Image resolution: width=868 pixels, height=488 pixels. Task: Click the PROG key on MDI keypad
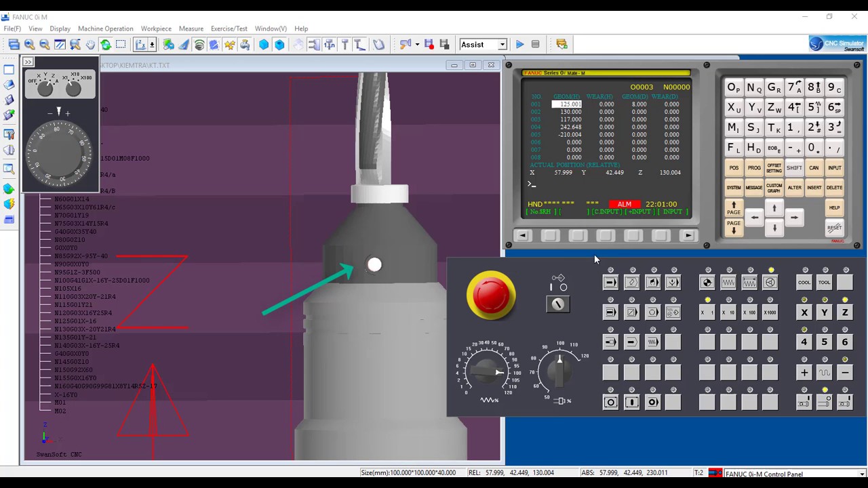(x=754, y=168)
